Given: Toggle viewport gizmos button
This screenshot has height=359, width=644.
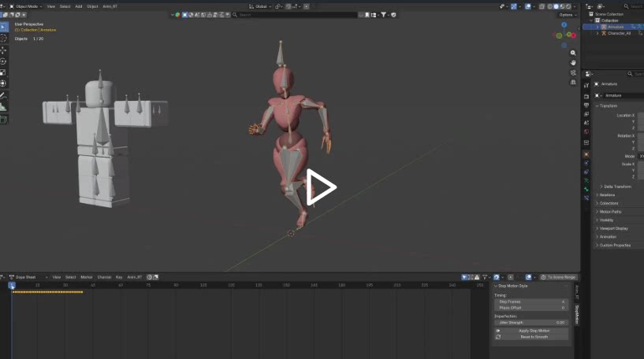Looking at the screenshot, I should [514, 6].
